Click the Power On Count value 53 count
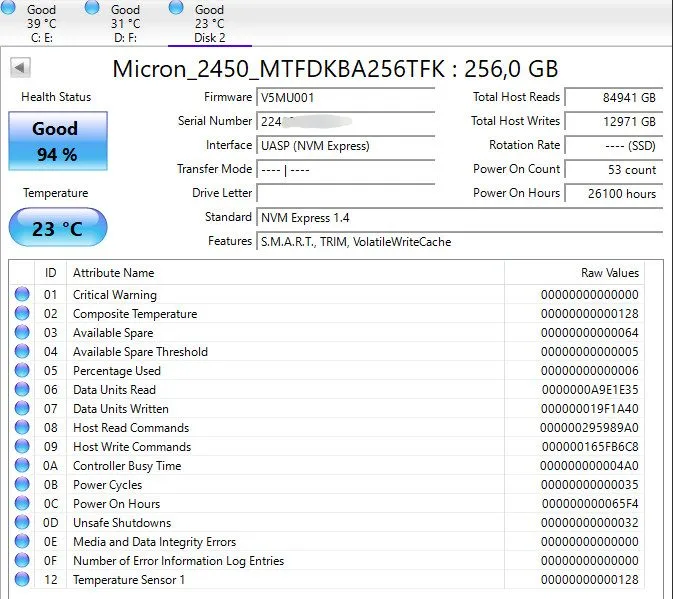 tap(614, 169)
